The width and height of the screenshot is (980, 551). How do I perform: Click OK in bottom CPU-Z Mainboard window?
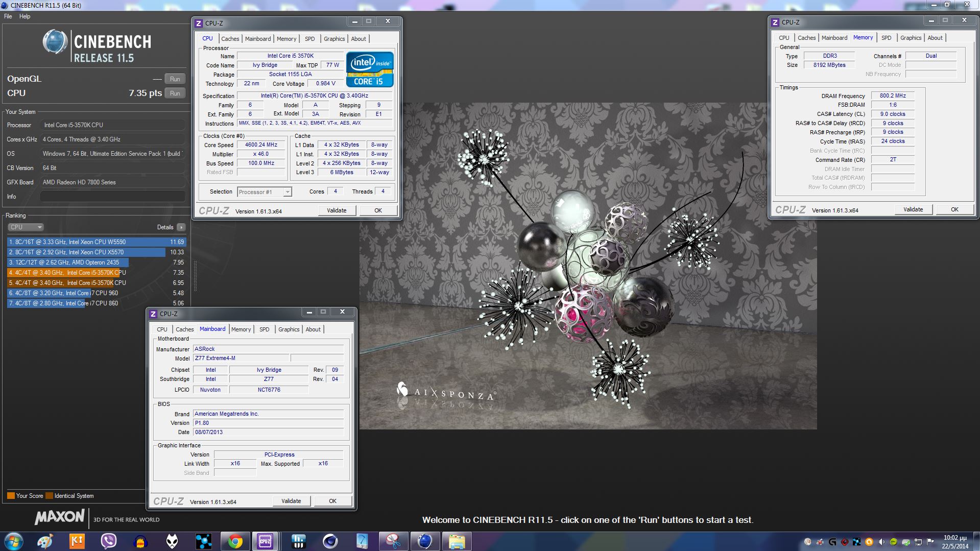point(332,501)
